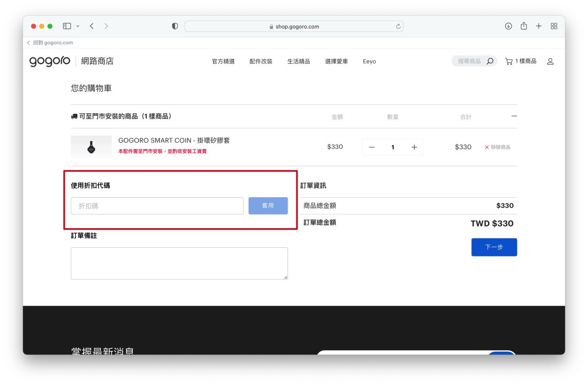Collapse the 可至門市安裝的商品 section
This screenshot has width=588, height=385.
[514, 116]
